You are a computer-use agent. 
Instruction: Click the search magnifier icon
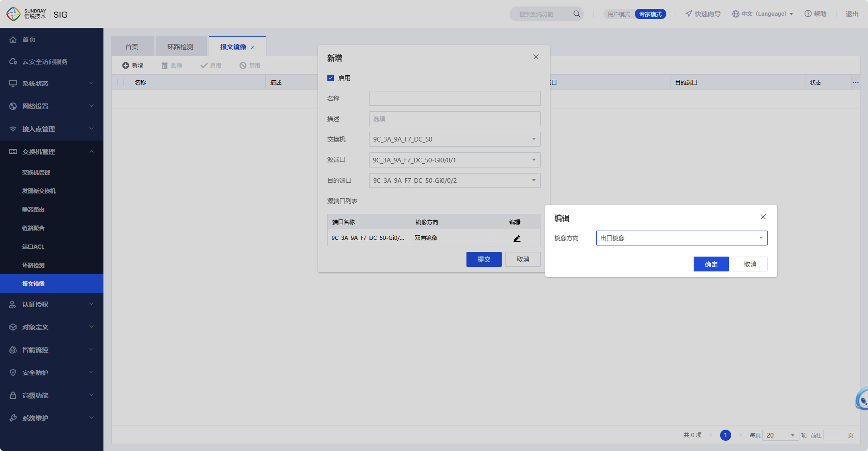point(577,14)
